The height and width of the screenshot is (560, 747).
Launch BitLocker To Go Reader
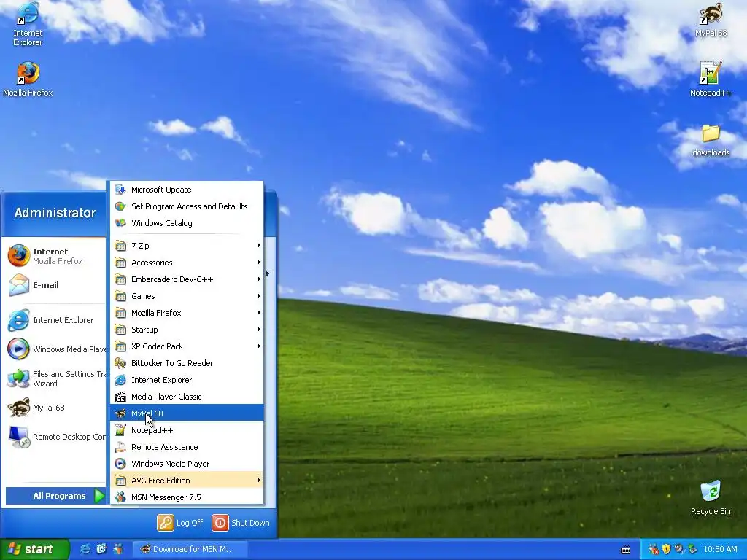[187, 363]
